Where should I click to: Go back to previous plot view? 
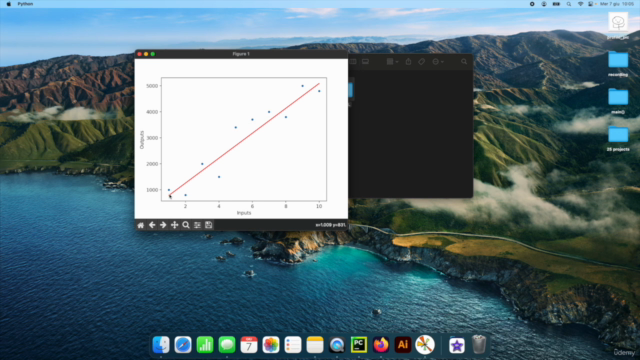(152, 225)
